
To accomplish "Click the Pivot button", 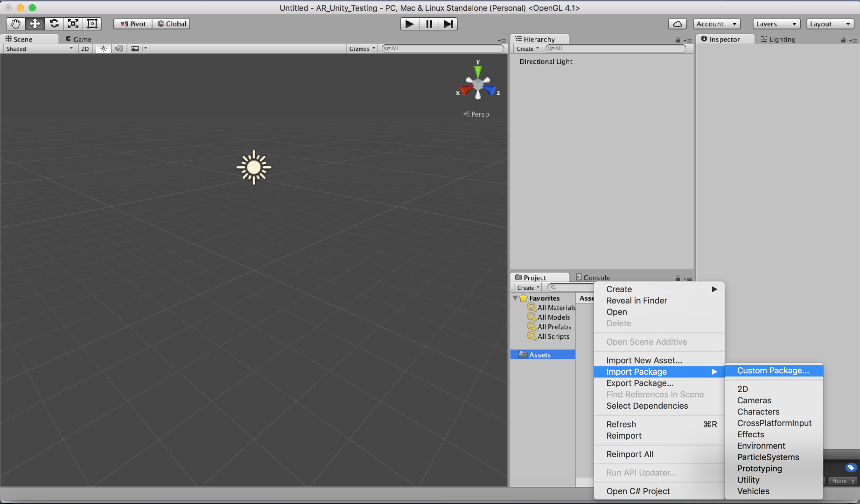I will (x=132, y=23).
